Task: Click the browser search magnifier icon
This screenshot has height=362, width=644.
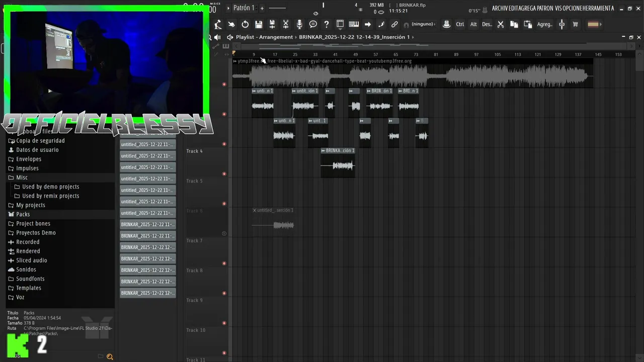Action: (110, 356)
